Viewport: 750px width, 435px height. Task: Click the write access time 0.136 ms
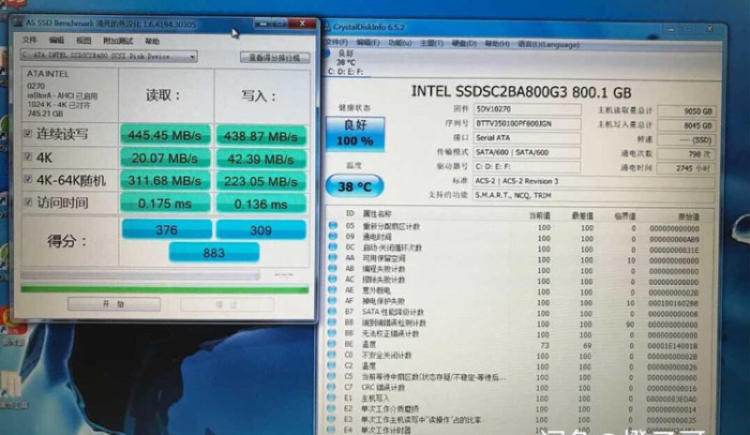(x=261, y=204)
